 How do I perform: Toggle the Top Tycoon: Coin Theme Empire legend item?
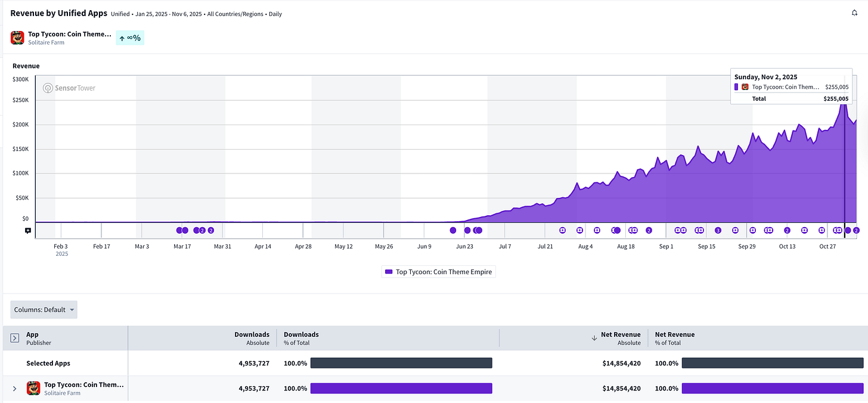(438, 272)
